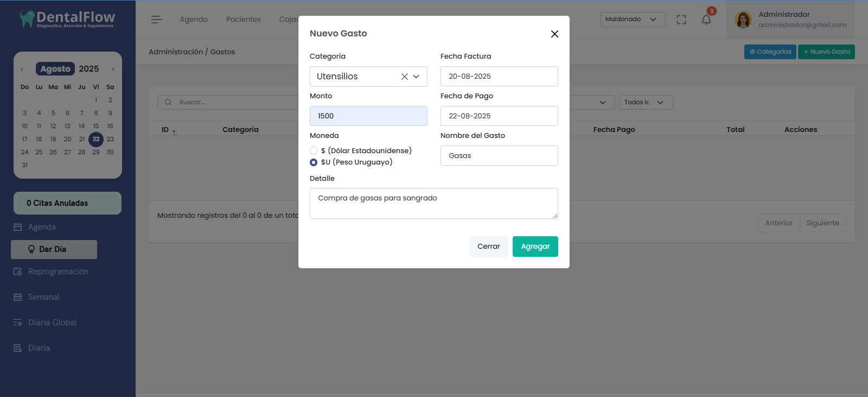Click the administrator avatar picture

[x=743, y=20]
